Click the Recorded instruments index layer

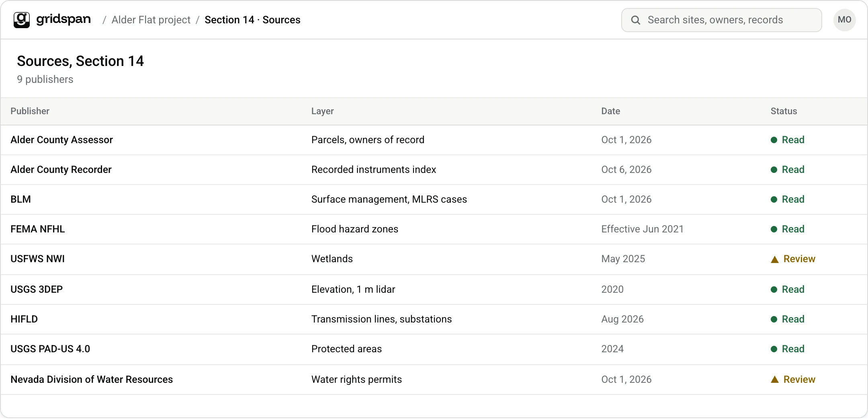point(374,170)
